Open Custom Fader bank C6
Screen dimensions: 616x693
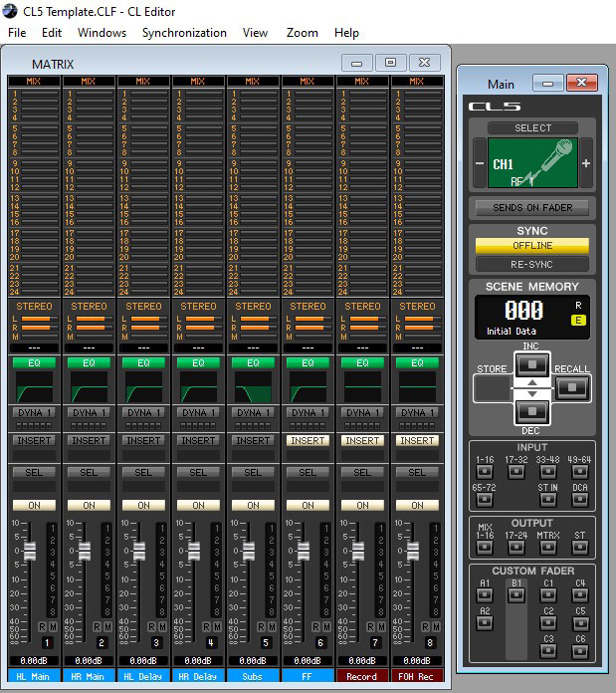pos(580,651)
